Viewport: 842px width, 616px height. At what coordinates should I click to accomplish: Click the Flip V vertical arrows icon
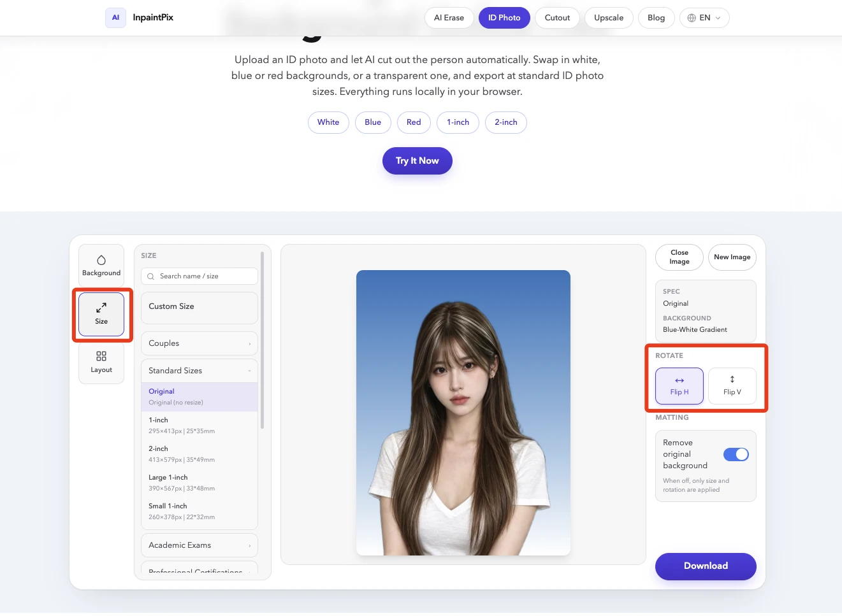[x=732, y=379]
